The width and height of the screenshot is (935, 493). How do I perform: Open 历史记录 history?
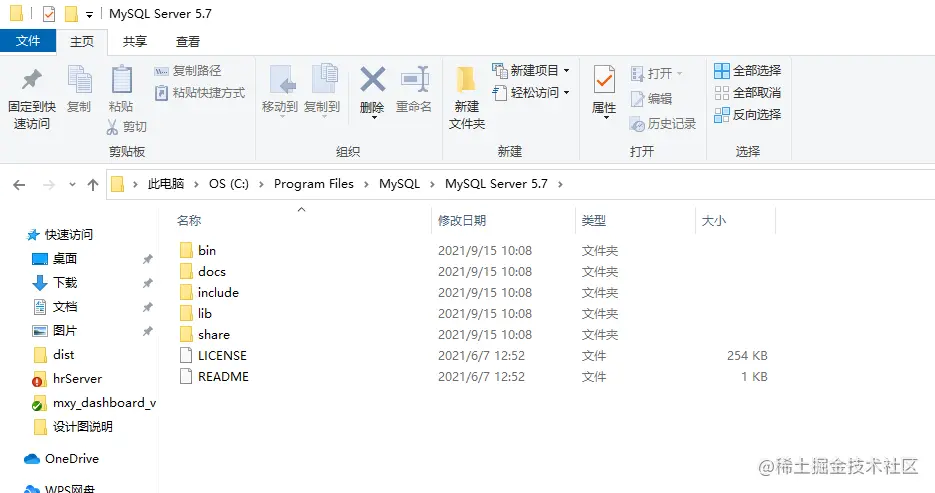click(x=663, y=124)
